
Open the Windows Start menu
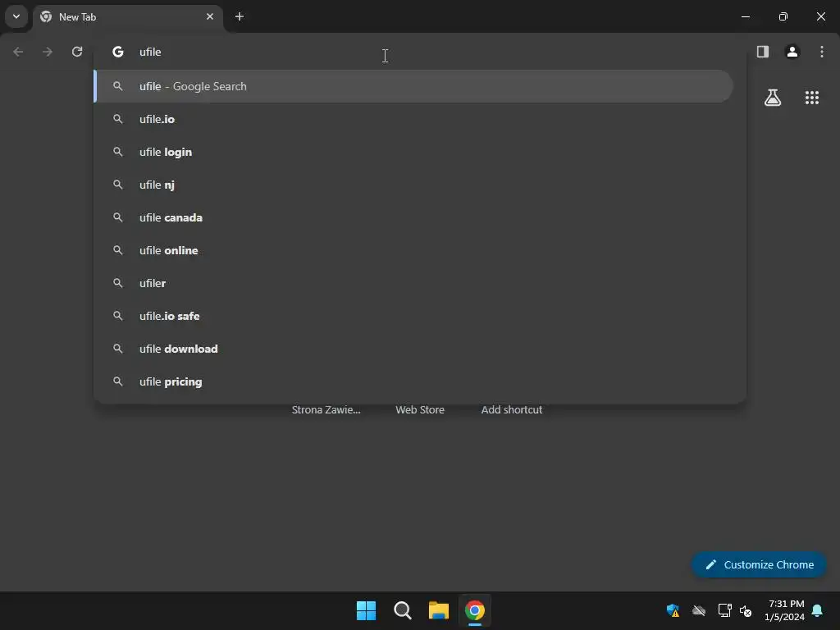click(367, 610)
